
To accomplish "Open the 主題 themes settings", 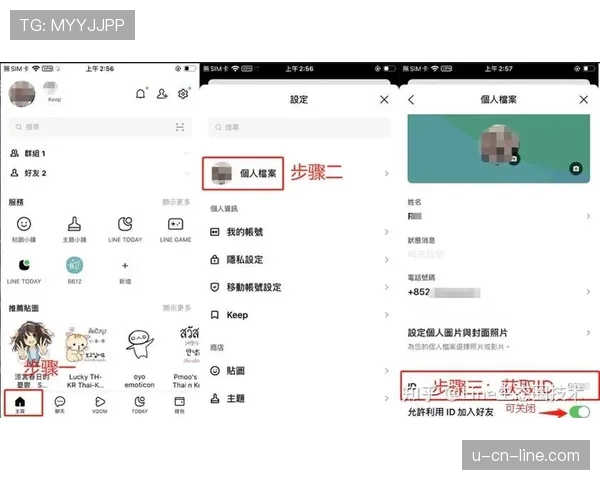I will coord(299,398).
